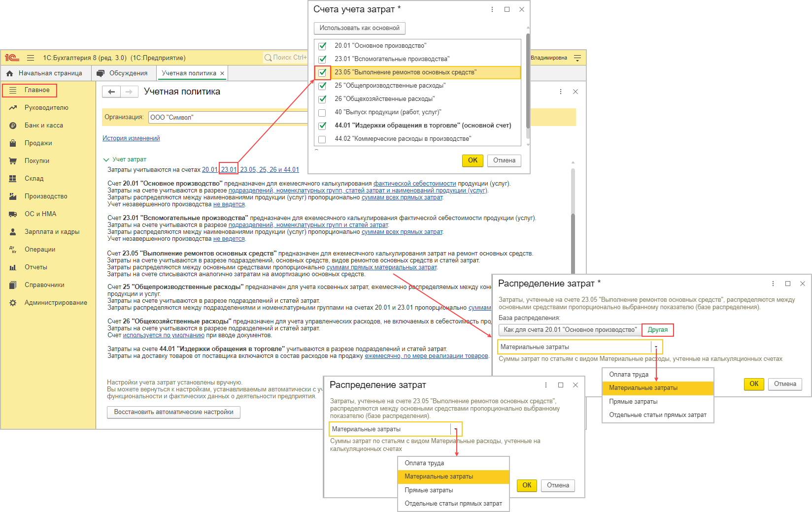Open Операции section icon

click(13, 250)
